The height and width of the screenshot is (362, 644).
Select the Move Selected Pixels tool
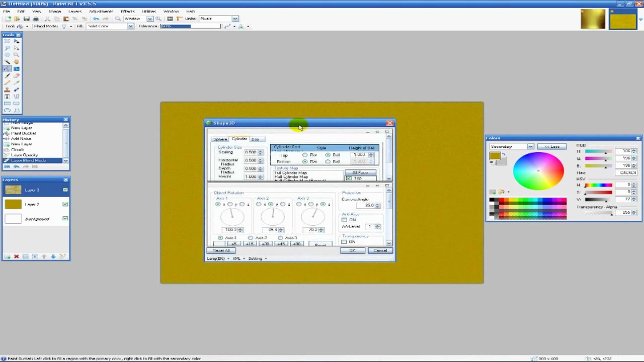[17, 41]
